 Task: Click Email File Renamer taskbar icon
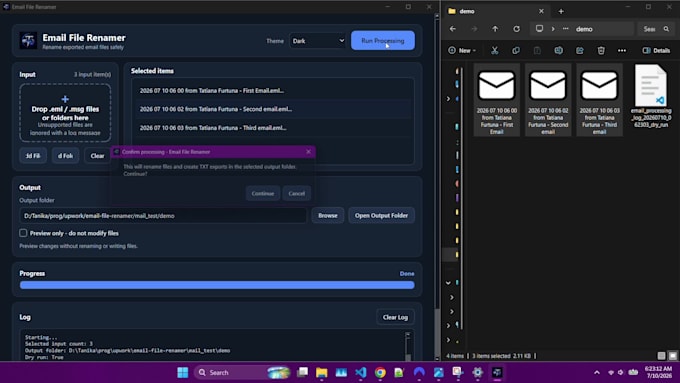[x=497, y=372]
